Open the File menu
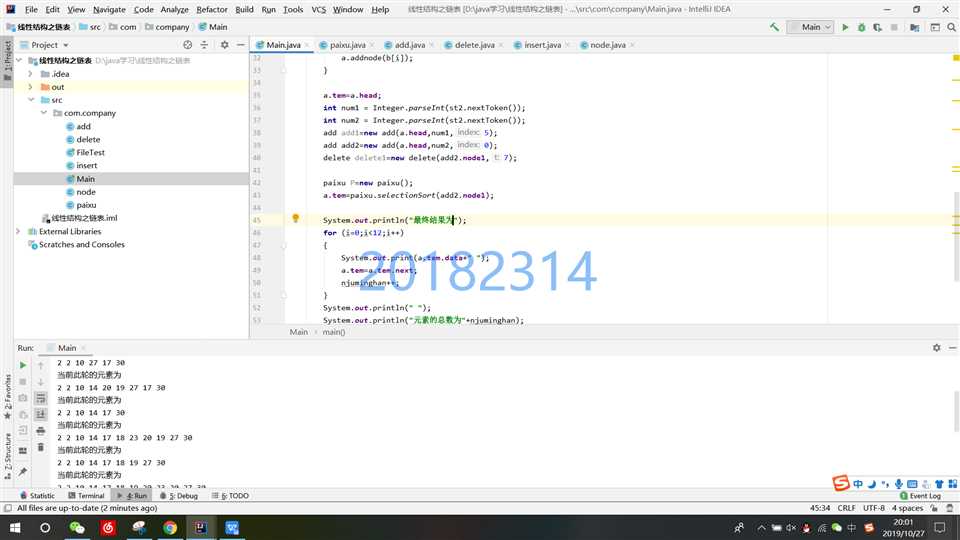 [31, 9]
